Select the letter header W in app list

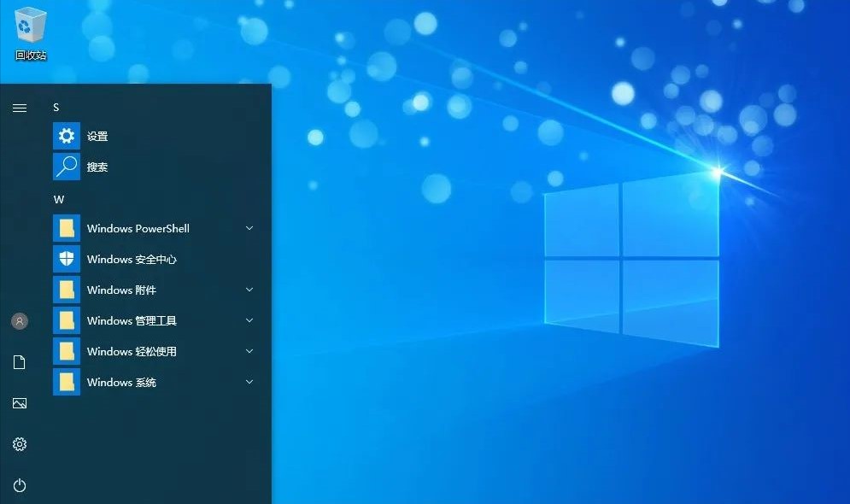[x=58, y=199]
